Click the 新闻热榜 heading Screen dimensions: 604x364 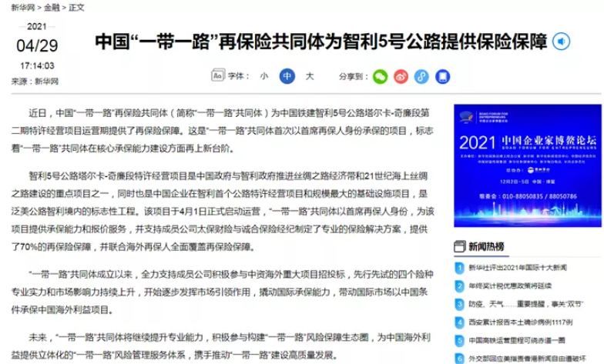(x=486, y=246)
